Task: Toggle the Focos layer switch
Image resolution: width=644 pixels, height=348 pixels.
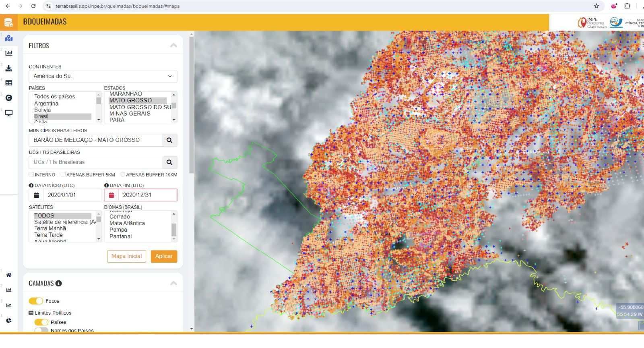Action: coord(36,301)
